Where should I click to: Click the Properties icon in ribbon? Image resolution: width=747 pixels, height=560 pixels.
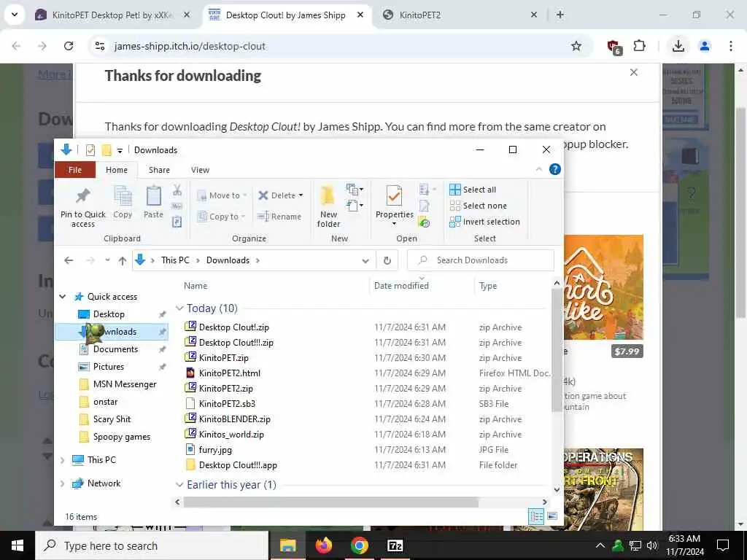click(394, 195)
